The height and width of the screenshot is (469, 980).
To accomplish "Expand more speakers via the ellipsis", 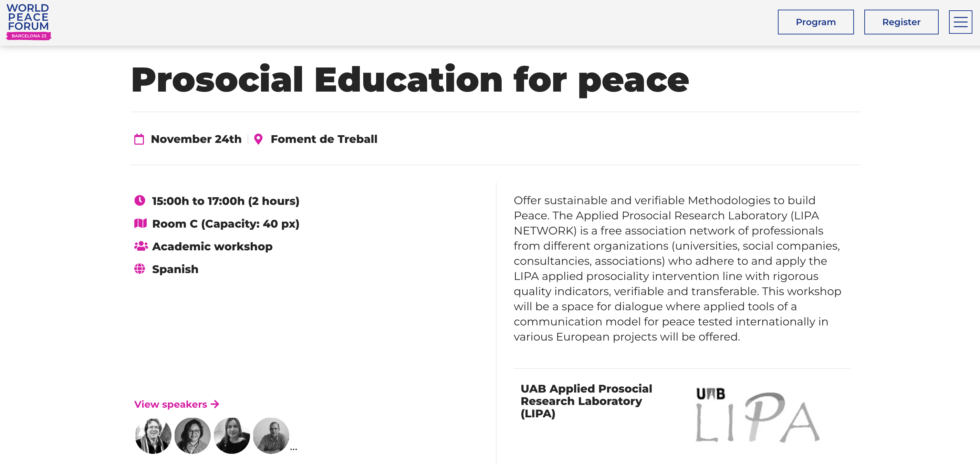I will 293,449.
